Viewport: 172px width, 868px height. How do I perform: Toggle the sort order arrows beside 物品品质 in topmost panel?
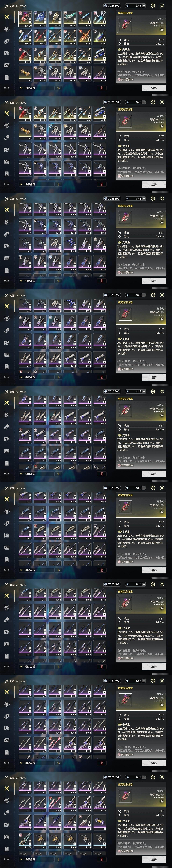[58, 88]
